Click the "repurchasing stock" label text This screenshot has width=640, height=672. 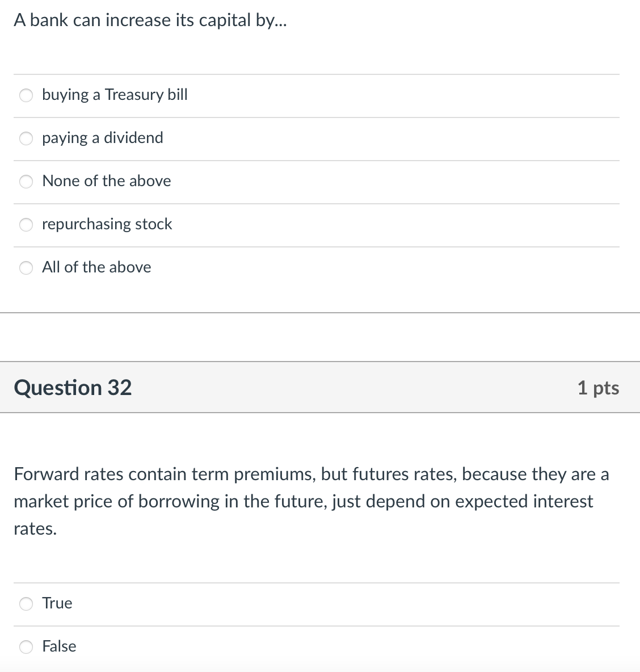point(107,224)
